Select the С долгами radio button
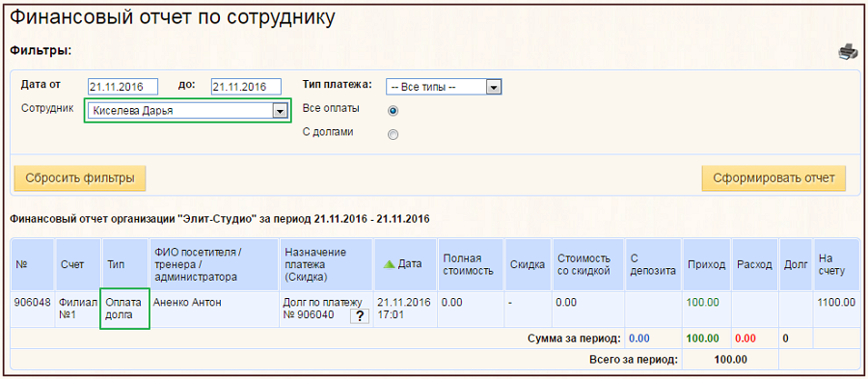 [393, 134]
